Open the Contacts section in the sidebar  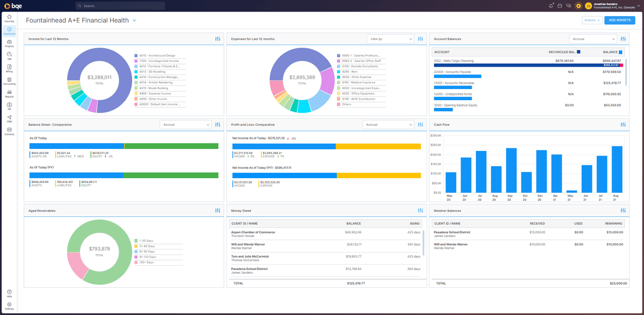[9, 131]
